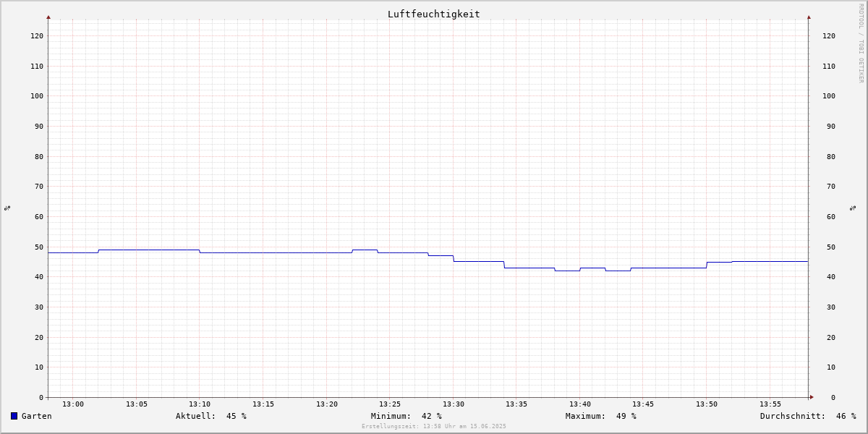Click the 13:05 time axis label
This screenshot has height=434, width=868.
(137, 404)
